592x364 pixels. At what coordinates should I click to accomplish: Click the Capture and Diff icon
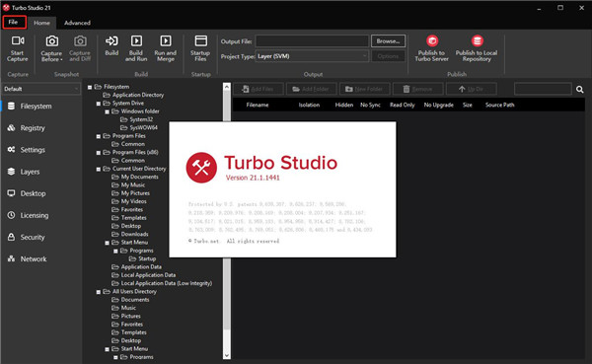point(80,40)
